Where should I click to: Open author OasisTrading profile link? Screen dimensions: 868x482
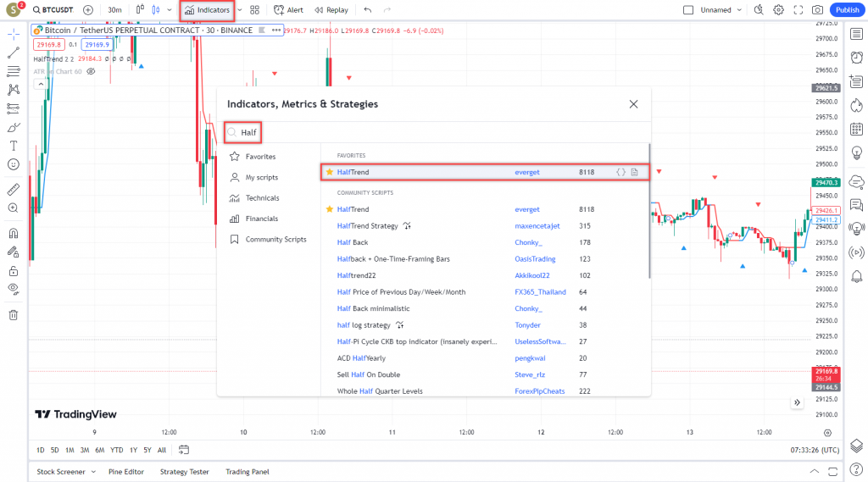coord(535,259)
